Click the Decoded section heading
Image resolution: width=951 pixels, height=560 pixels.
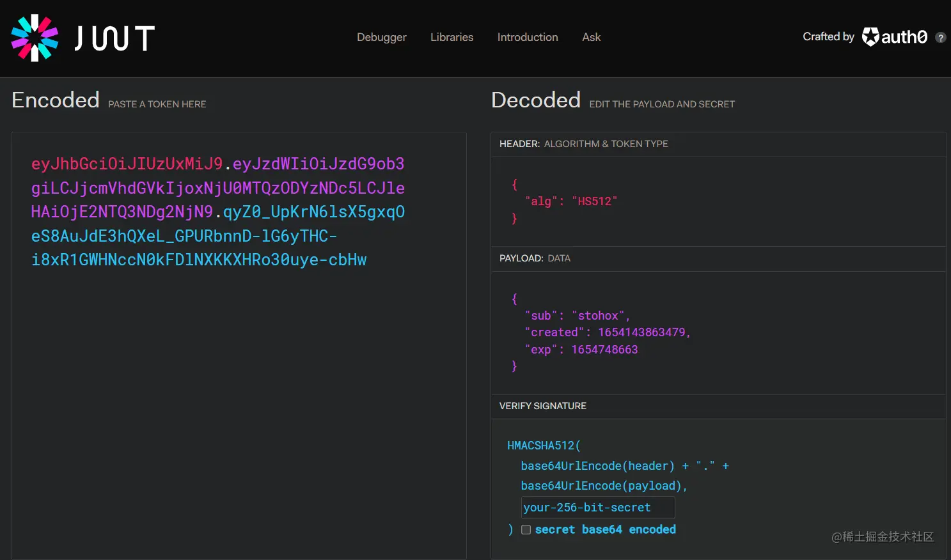click(x=535, y=100)
